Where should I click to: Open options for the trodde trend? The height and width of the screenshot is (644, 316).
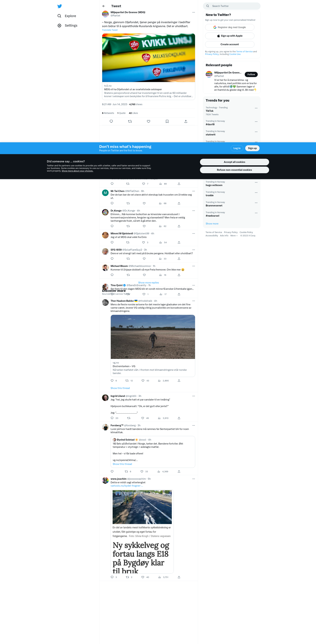tap(256, 193)
